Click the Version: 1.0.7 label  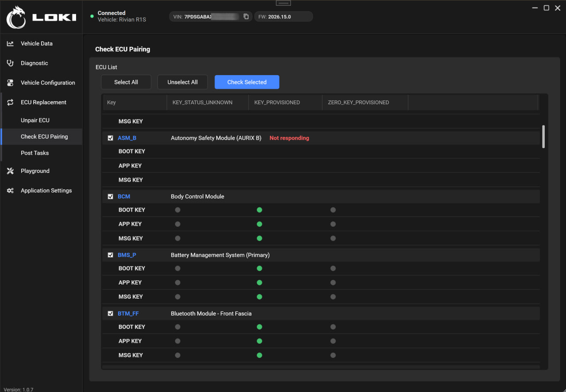19,389
